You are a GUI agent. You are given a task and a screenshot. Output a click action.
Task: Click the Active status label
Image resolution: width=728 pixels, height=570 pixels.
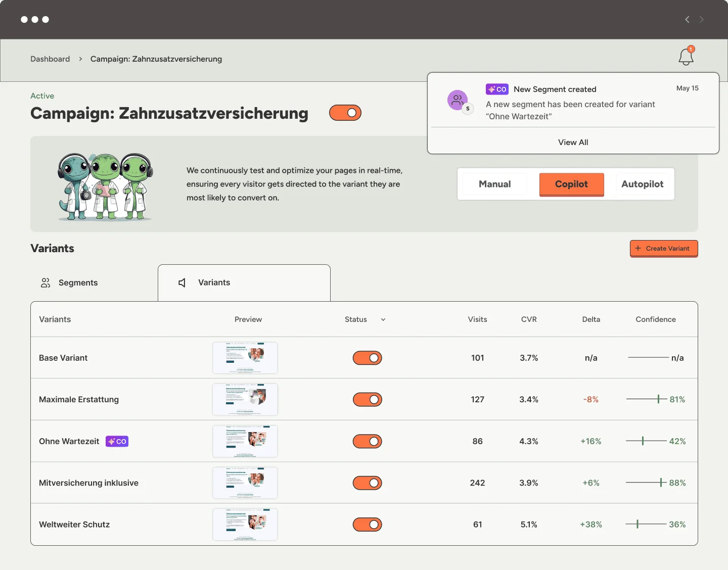[x=42, y=96]
